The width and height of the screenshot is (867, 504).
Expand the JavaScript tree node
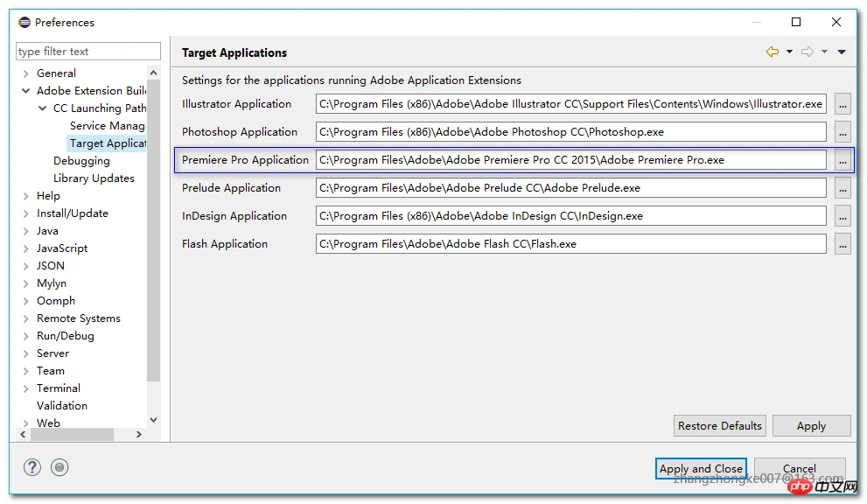25,248
